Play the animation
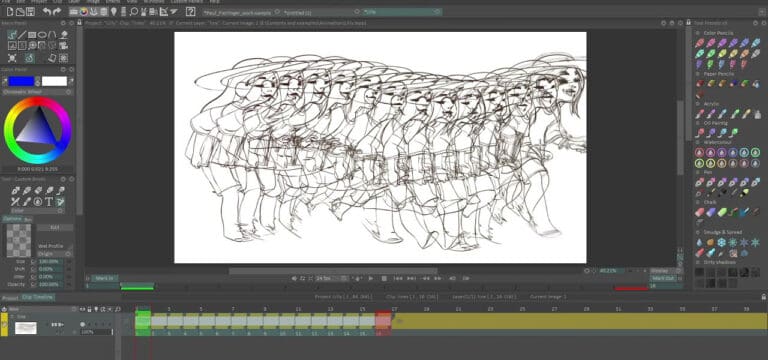Screen dimensions: 768x360 [x=370, y=278]
